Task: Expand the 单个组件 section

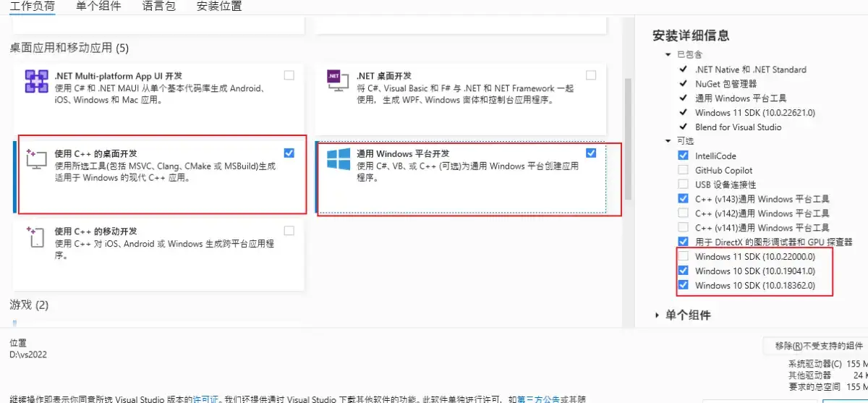Action: (x=658, y=315)
